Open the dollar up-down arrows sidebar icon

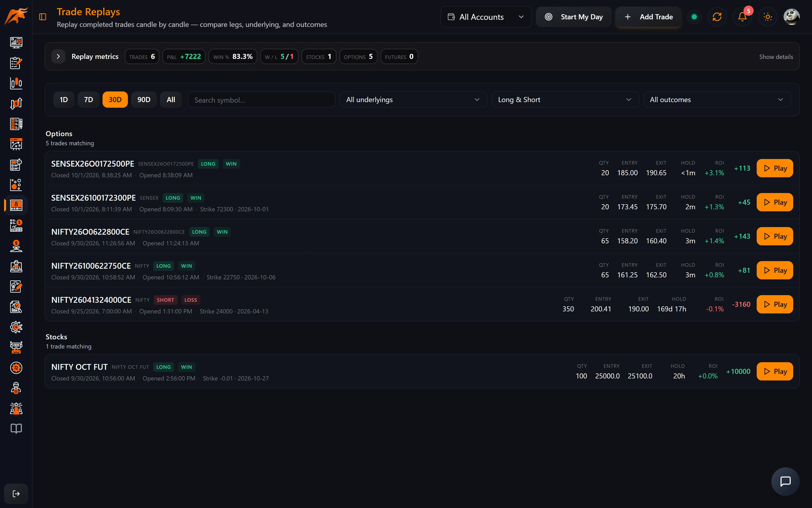[x=16, y=103]
